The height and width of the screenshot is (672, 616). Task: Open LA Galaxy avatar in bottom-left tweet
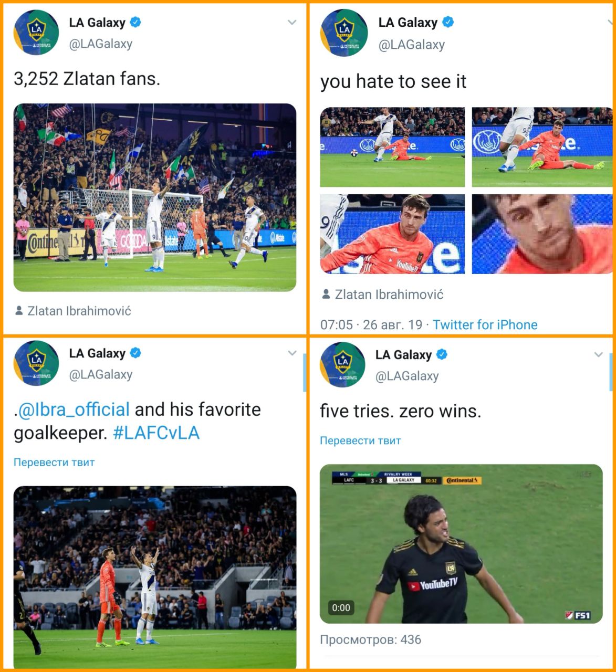point(36,363)
